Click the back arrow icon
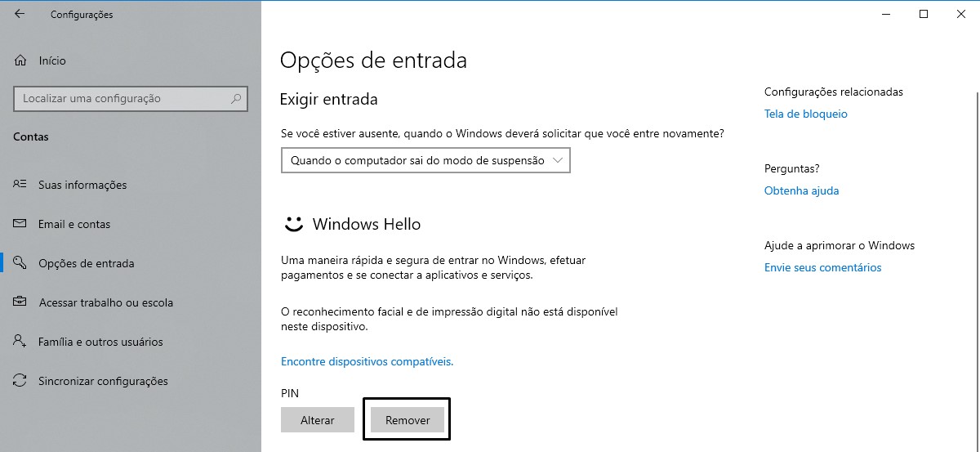The width and height of the screenshot is (980, 452). point(20,14)
